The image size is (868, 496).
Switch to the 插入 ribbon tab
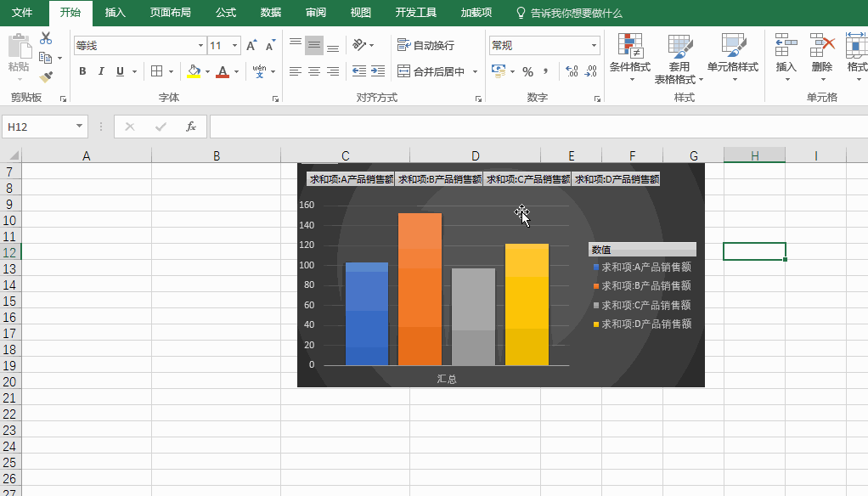click(115, 13)
